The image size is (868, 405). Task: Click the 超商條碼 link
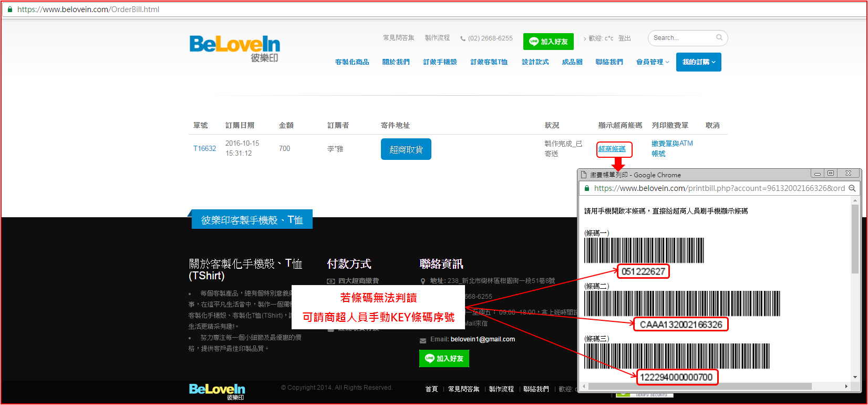[x=612, y=149]
